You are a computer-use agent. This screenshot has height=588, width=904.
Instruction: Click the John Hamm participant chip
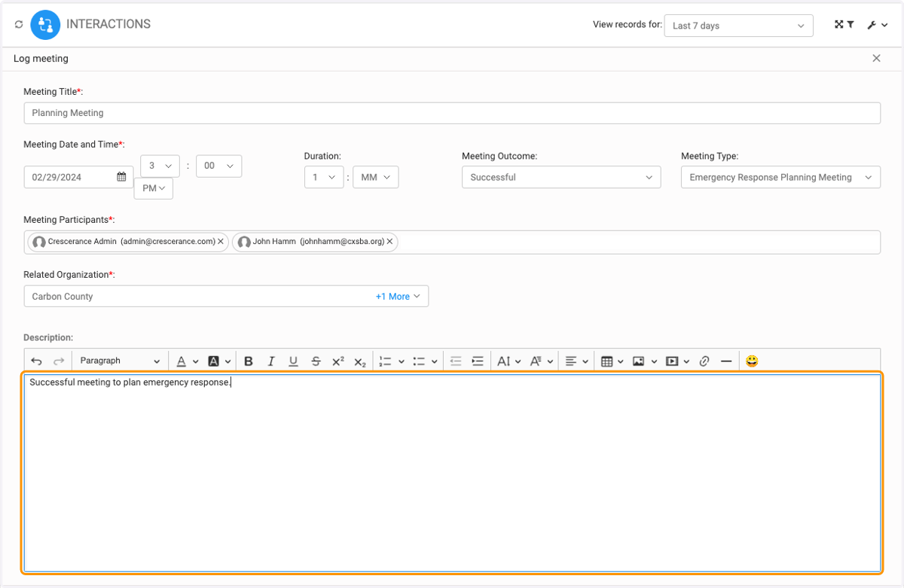tap(315, 242)
